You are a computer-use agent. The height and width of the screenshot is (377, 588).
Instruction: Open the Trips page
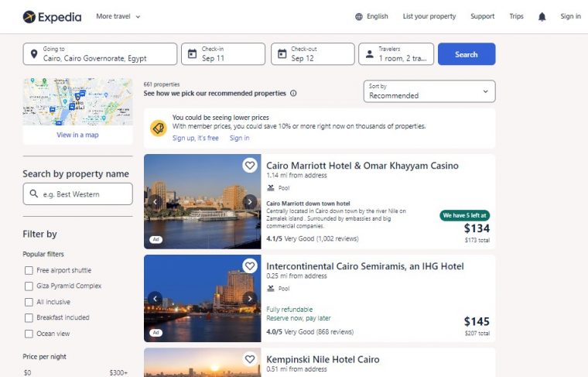click(516, 16)
